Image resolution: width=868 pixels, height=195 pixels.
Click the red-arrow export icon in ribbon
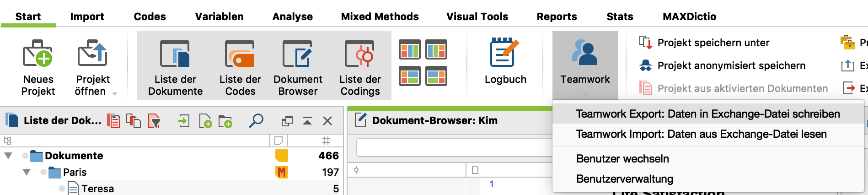tap(849, 87)
